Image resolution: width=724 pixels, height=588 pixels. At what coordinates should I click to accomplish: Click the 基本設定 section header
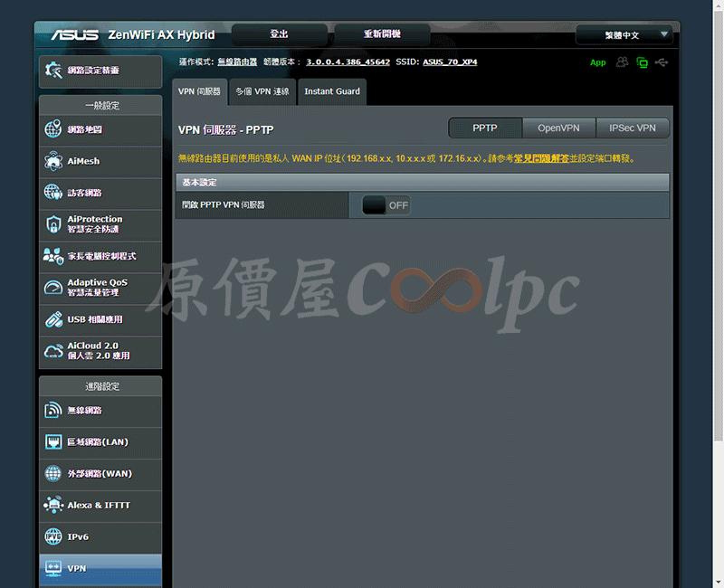pos(423,183)
